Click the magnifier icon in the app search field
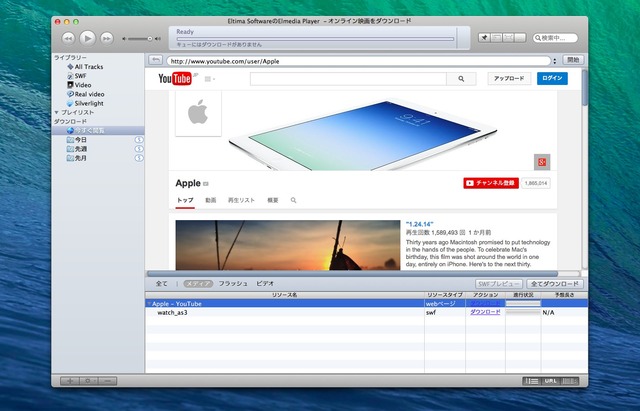Image resolution: width=640 pixels, height=411 pixels. (538, 38)
